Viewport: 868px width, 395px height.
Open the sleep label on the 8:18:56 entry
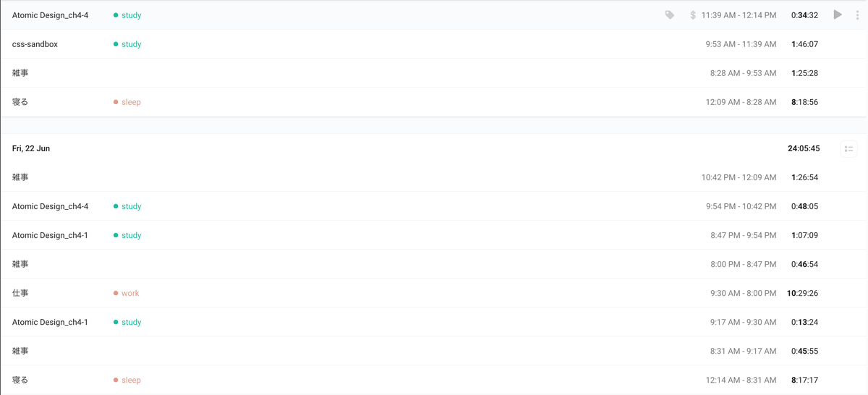pos(131,102)
